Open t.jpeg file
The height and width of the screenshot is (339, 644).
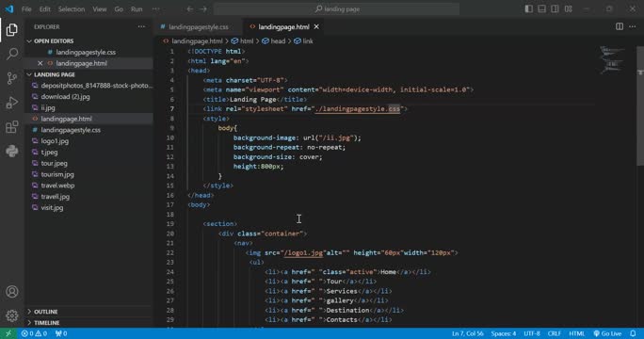coord(49,152)
